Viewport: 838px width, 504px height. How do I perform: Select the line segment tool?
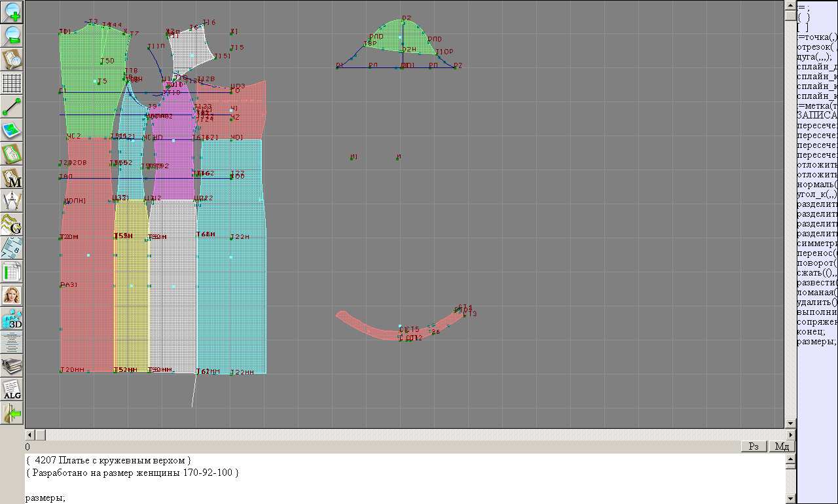(x=12, y=106)
